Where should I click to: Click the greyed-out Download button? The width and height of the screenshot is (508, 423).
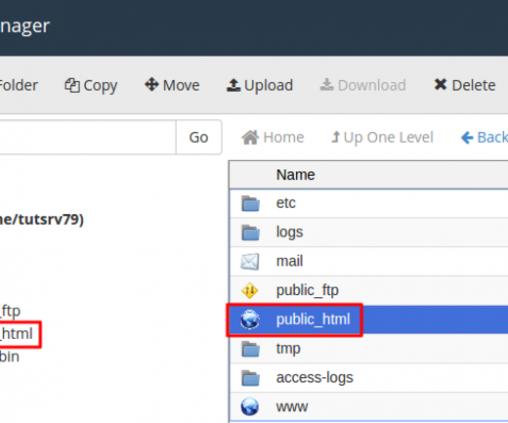[363, 85]
